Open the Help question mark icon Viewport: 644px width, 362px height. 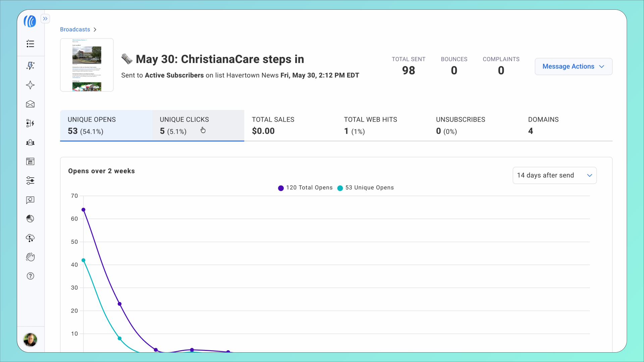point(30,276)
